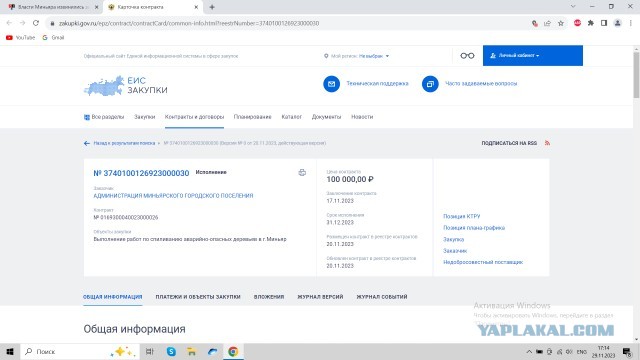Select ВЛОЖЕНИЯ tab

[x=269, y=297]
